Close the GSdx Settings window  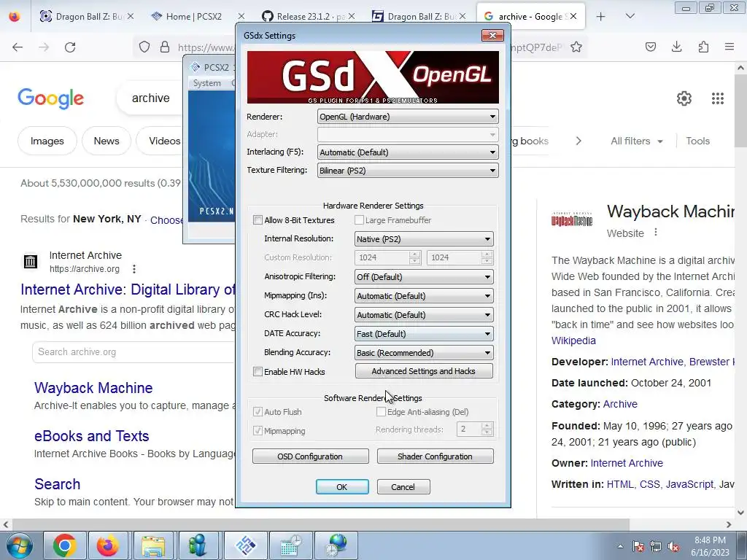(492, 35)
